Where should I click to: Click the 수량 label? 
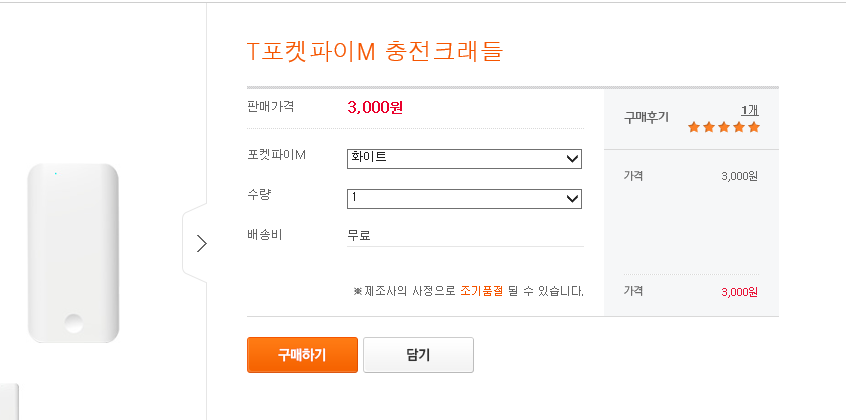(259, 194)
